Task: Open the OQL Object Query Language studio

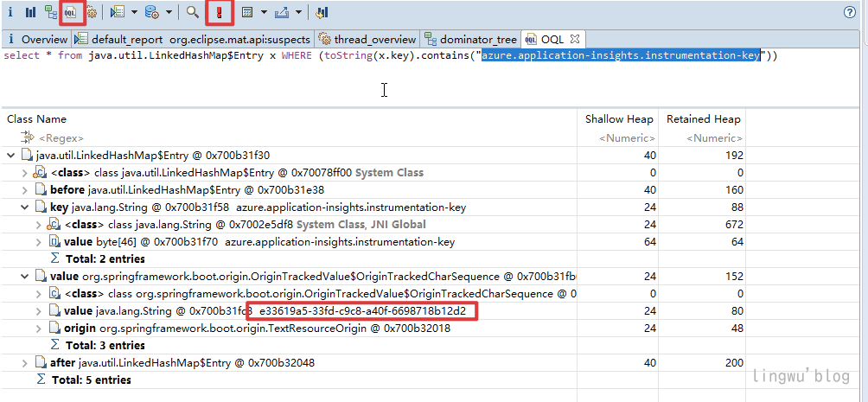Action: [x=70, y=12]
